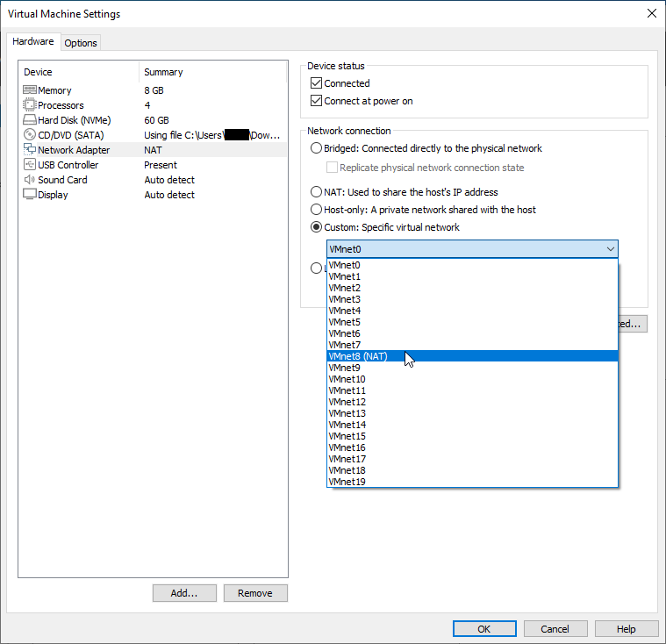This screenshot has height=644, width=666.
Task: Choose VMnet11 entry
Action: 472,390
